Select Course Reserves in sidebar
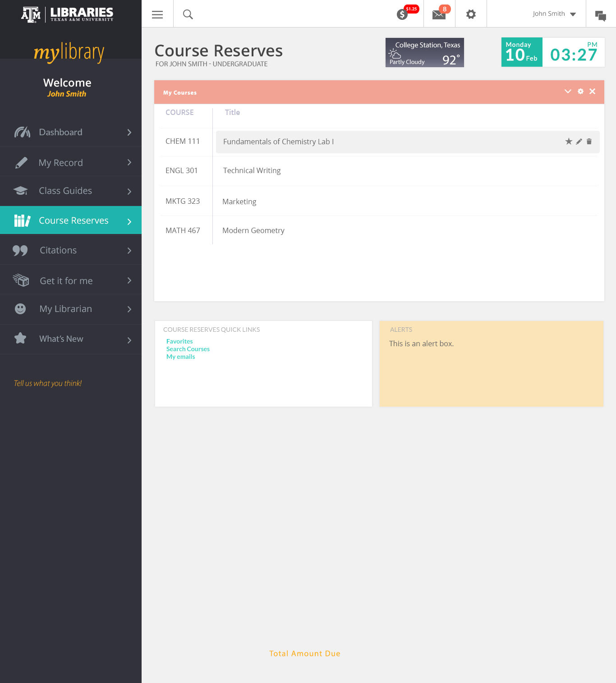The height and width of the screenshot is (683, 616). coord(71,220)
